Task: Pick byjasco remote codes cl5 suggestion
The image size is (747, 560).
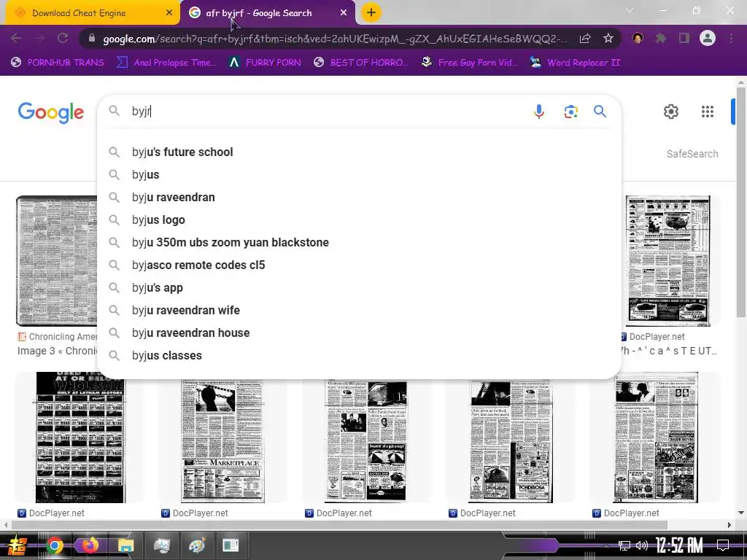Action: pos(359,265)
